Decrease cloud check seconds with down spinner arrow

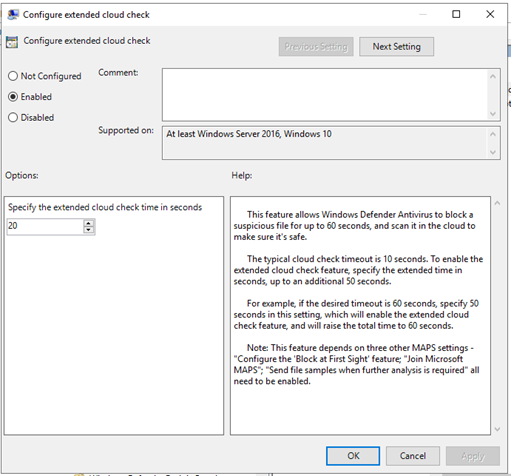click(x=88, y=230)
